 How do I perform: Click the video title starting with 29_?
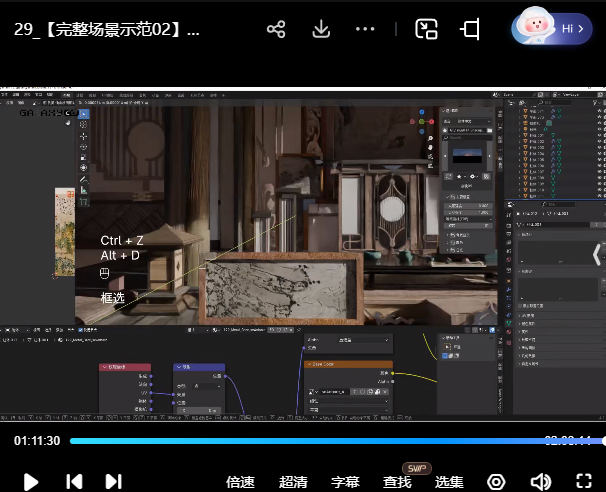pos(107,29)
